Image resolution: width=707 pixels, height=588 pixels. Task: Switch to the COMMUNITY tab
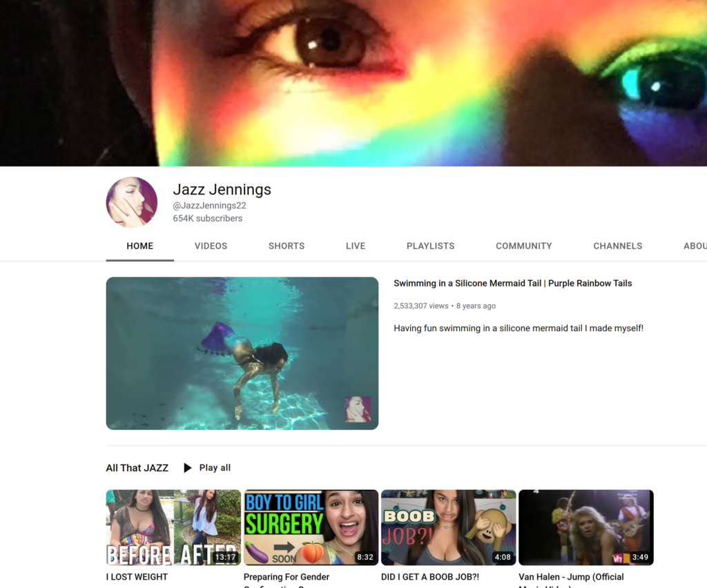[x=523, y=246]
